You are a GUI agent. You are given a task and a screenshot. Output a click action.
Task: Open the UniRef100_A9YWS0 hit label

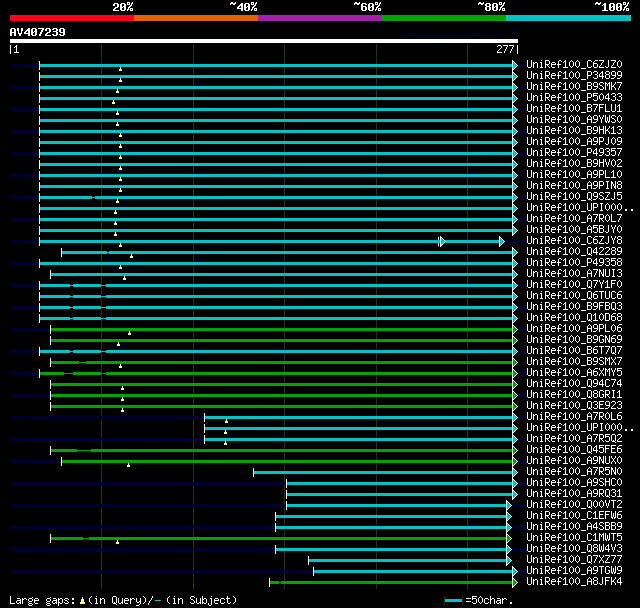coord(574,120)
